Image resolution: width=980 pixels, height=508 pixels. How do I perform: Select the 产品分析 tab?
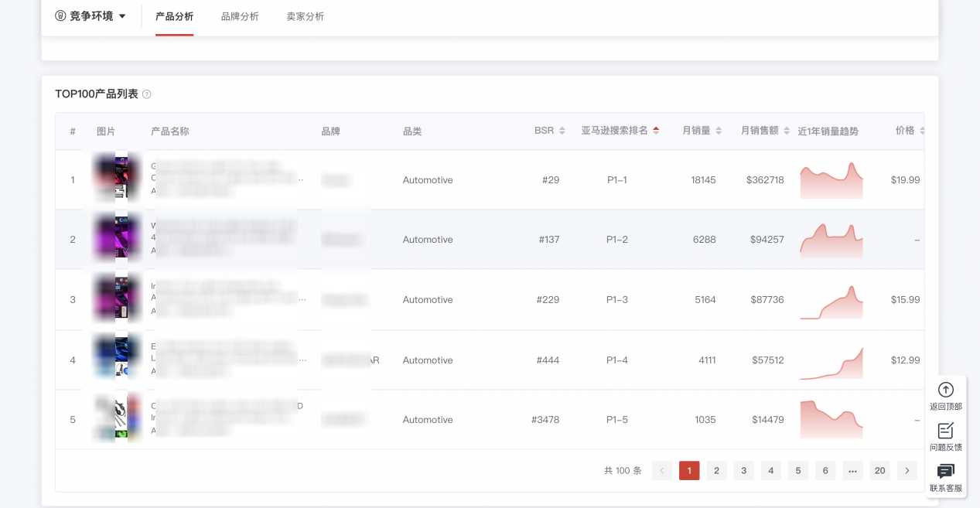tap(174, 16)
